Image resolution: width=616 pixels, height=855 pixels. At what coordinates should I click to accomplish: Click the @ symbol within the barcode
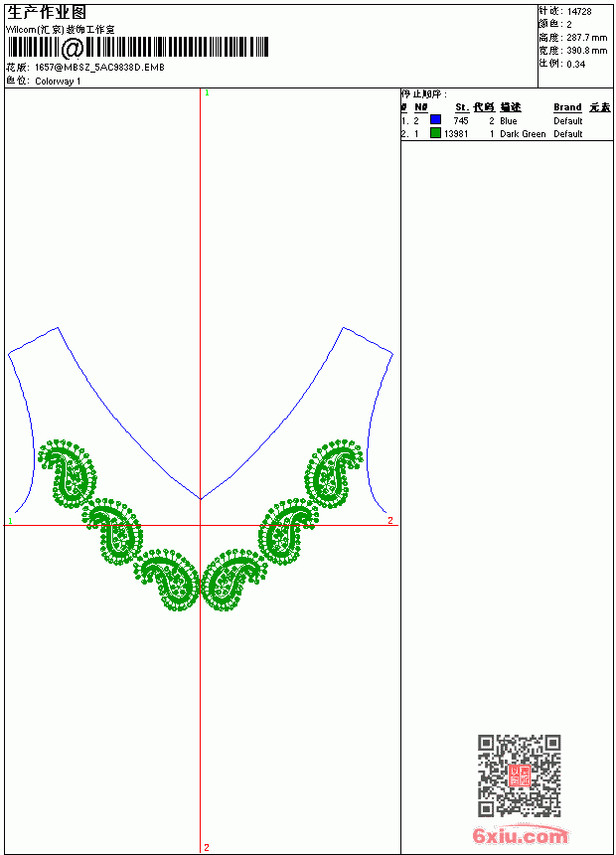pyautogui.click(x=72, y=48)
